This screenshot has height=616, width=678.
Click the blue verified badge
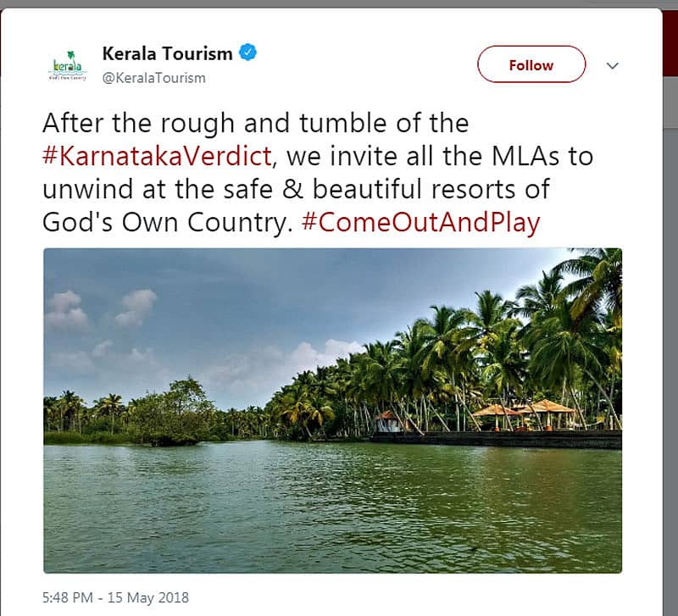[x=247, y=53]
